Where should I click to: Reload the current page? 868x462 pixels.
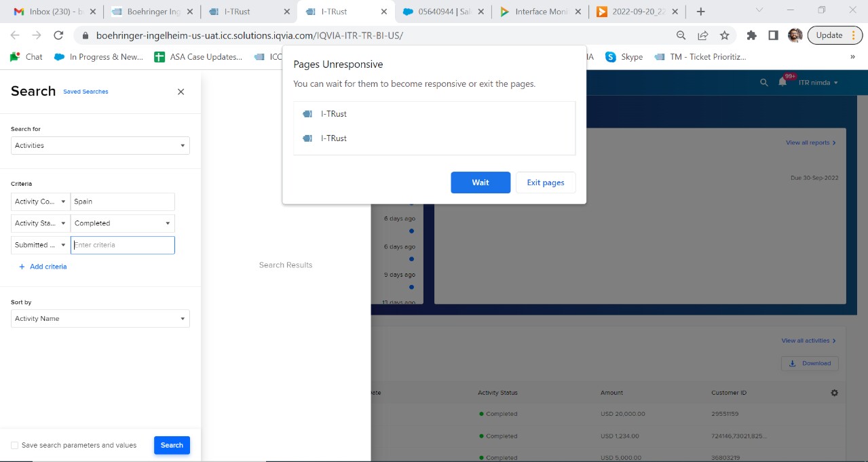(58, 35)
